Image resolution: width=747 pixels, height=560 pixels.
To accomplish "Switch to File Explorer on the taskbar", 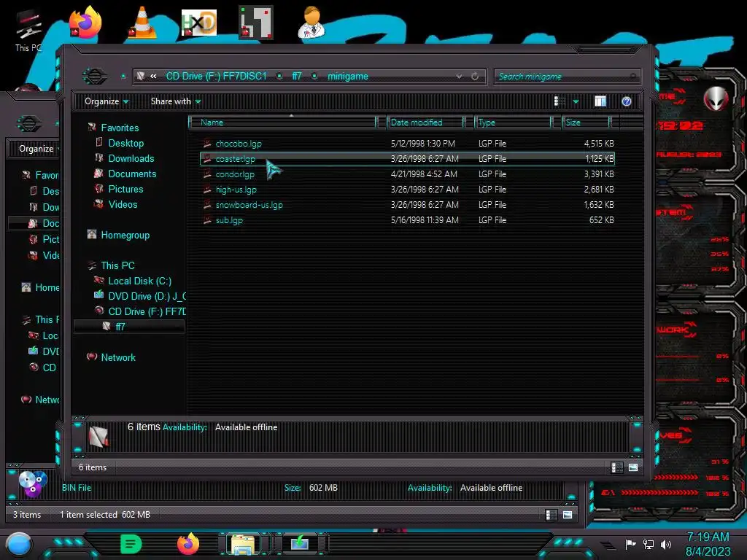I will 244,543.
